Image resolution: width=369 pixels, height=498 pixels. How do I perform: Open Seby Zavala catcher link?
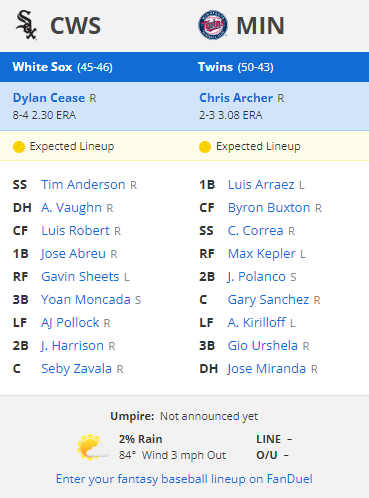pos(76,369)
